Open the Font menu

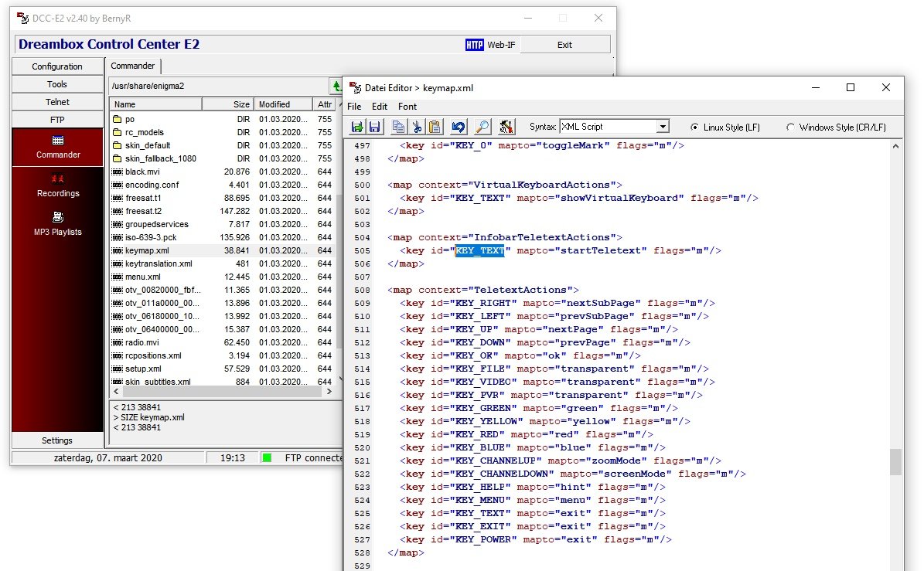pos(407,107)
